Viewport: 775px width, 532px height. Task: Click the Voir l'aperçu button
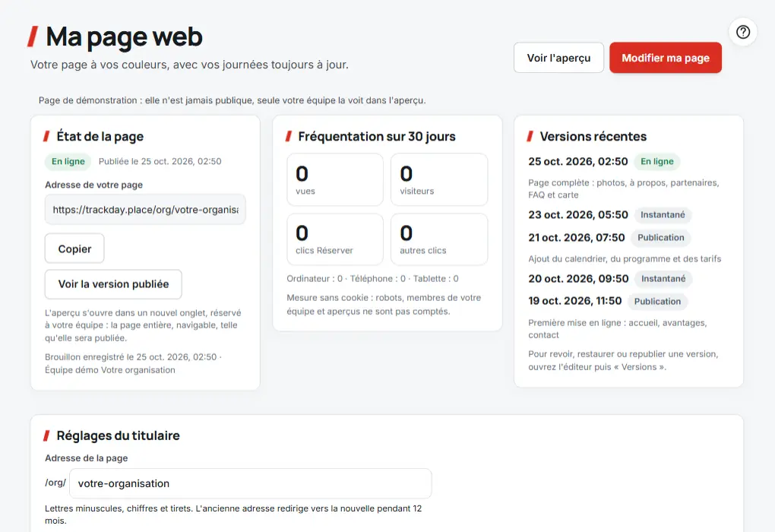558,58
